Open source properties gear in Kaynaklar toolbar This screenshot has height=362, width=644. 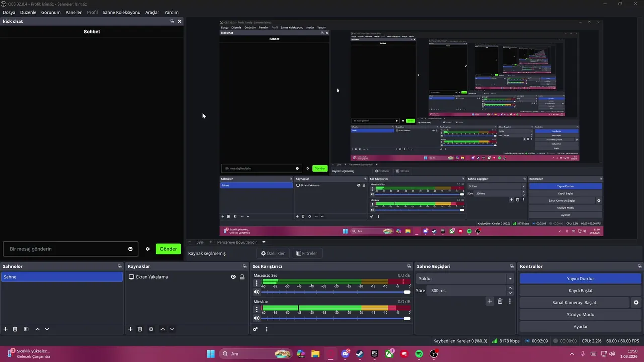(151, 329)
